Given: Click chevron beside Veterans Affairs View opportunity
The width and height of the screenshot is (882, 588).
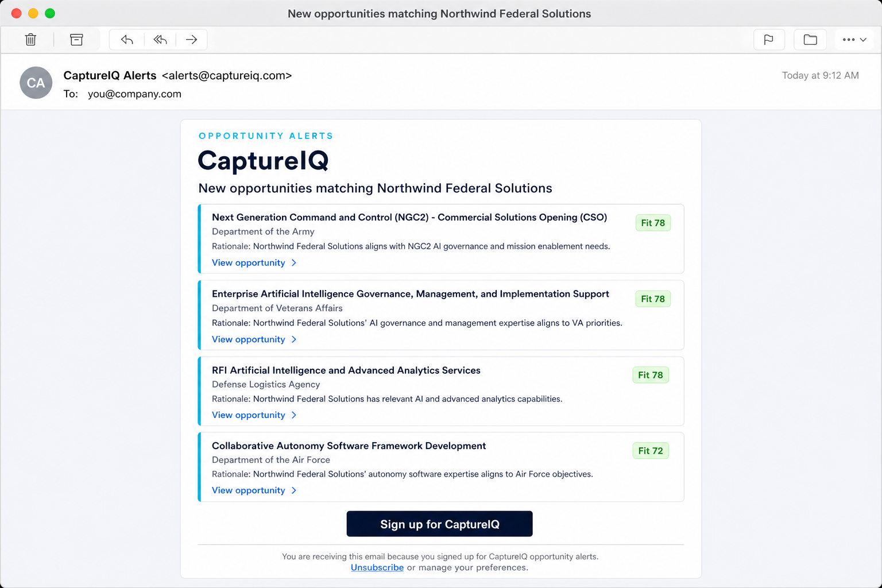Looking at the screenshot, I should [294, 339].
